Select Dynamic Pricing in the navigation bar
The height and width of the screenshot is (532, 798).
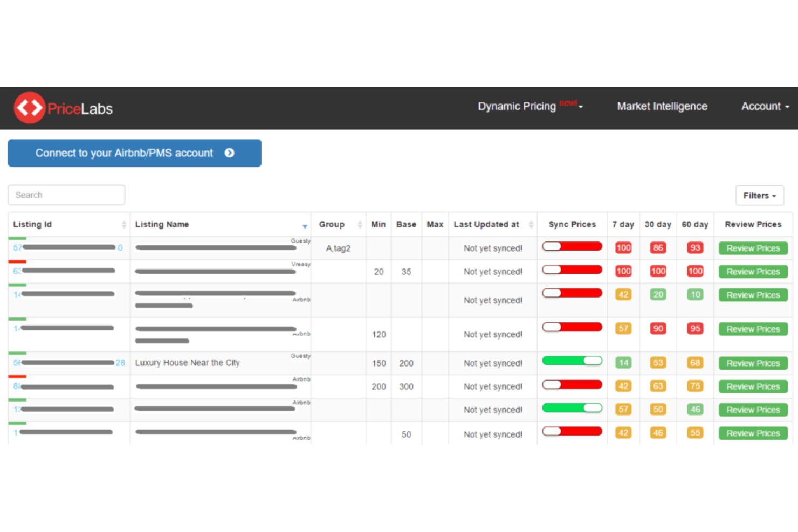517,106
